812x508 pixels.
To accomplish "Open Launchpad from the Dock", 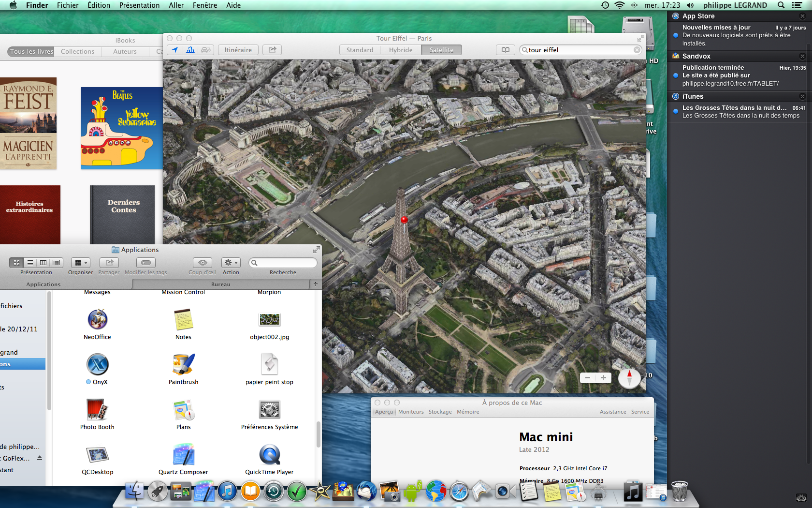I will pyautogui.click(x=158, y=492).
